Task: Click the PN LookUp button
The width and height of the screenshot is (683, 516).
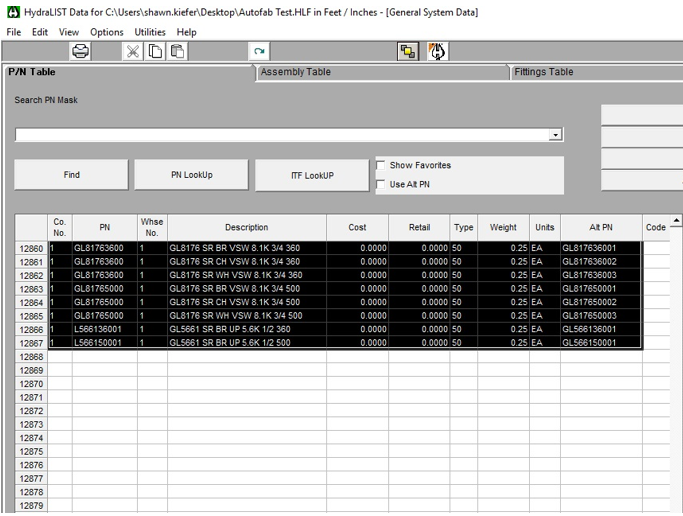Action: click(192, 175)
